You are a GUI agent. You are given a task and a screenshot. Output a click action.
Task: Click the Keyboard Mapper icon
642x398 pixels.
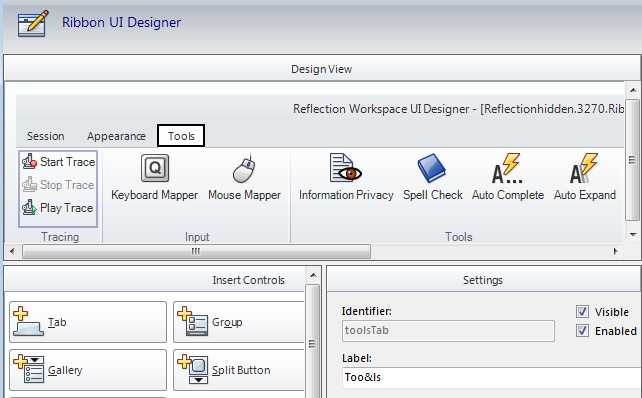coord(155,168)
